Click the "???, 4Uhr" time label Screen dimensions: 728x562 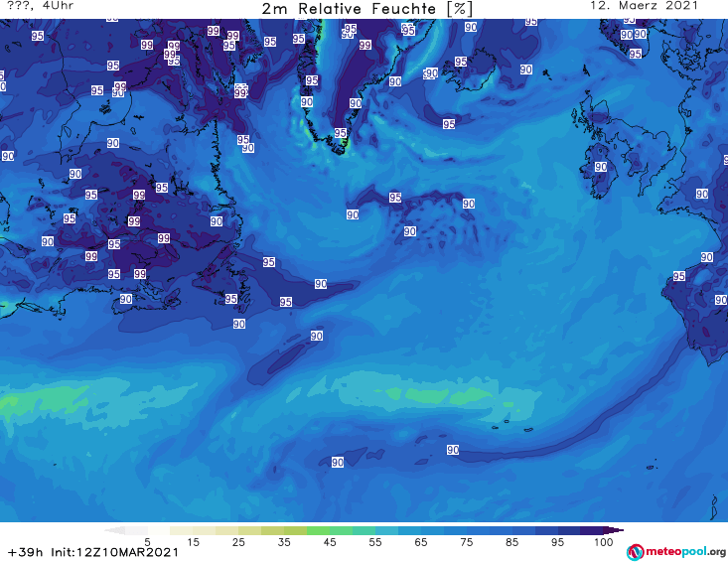tap(41, 6)
